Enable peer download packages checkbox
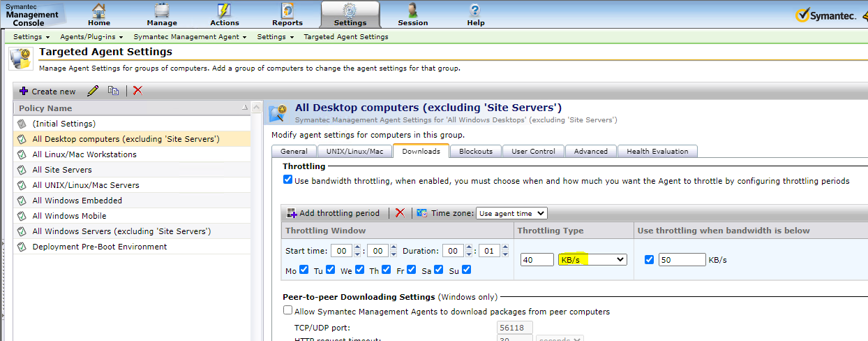868x341 pixels. tap(288, 311)
